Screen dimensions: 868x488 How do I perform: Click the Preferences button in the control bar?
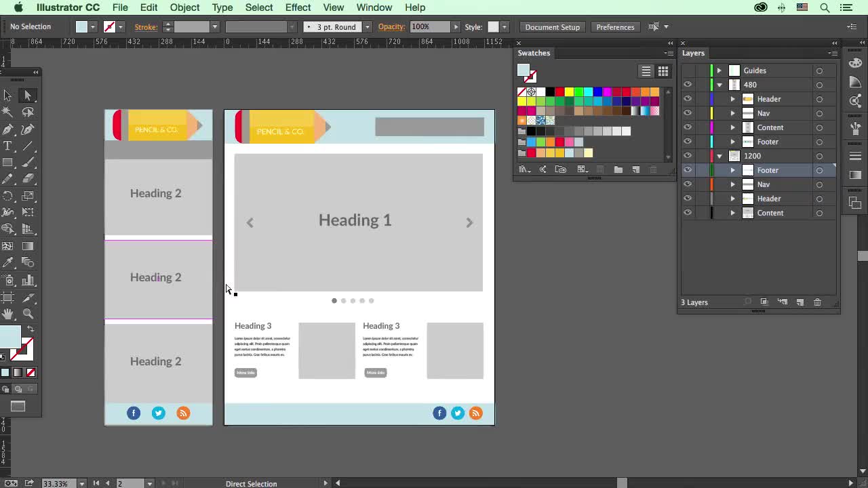coord(615,27)
